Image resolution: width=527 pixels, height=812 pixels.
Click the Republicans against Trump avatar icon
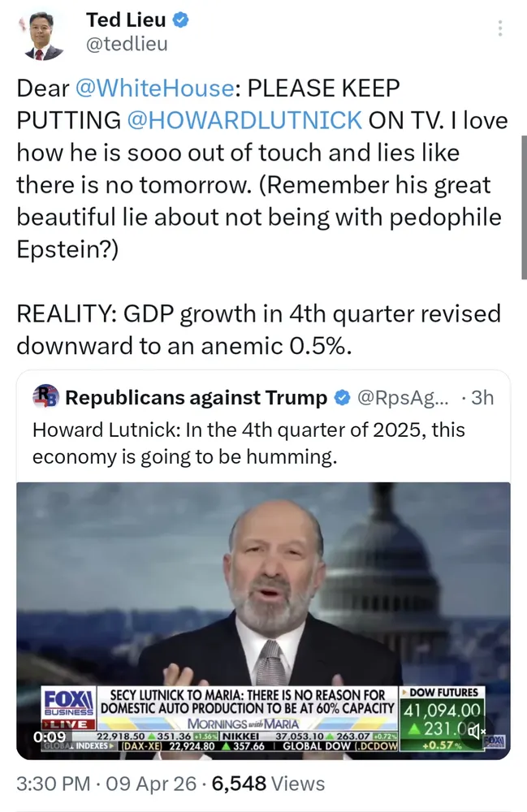[45, 397]
